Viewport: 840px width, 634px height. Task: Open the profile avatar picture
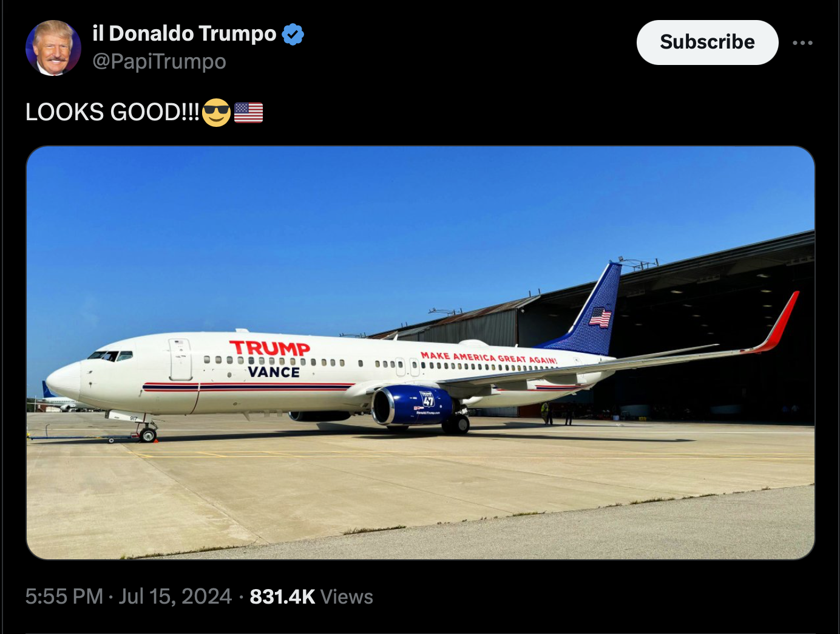click(x=53, y=48)
